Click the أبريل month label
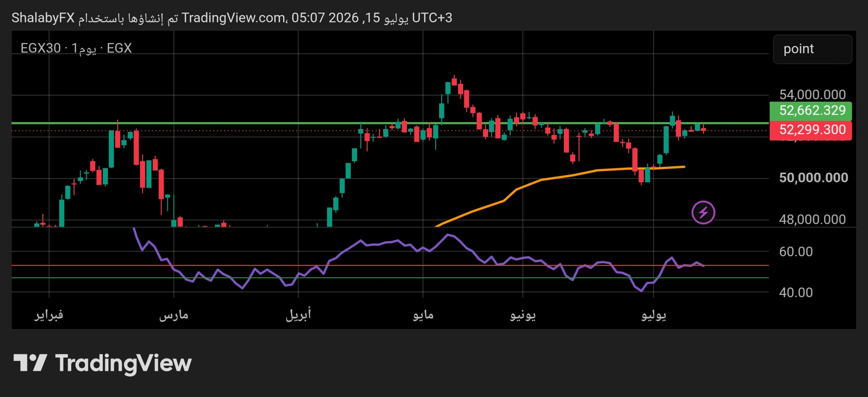868x397 pixels. [x=298, y=315]
